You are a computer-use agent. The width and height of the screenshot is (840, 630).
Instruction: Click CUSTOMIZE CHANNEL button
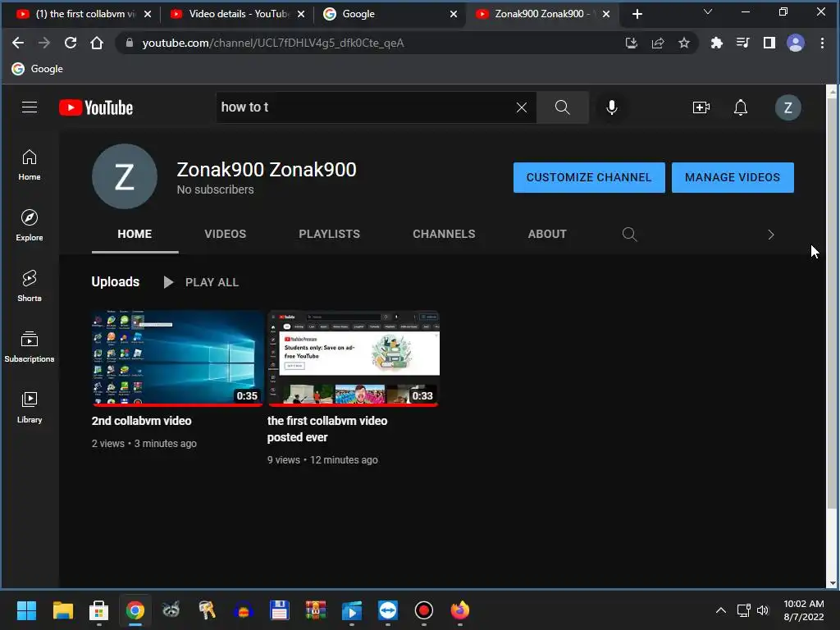point(589,177)
